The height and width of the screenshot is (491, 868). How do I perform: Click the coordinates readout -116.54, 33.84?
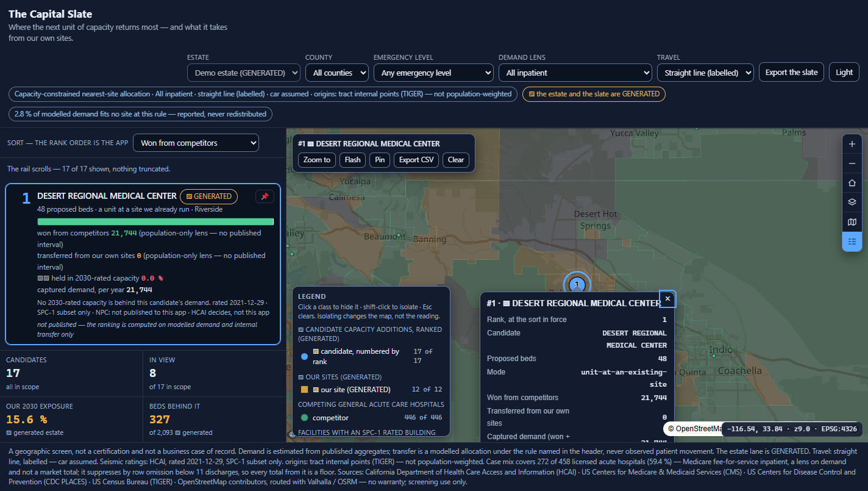tap(791, 429)
